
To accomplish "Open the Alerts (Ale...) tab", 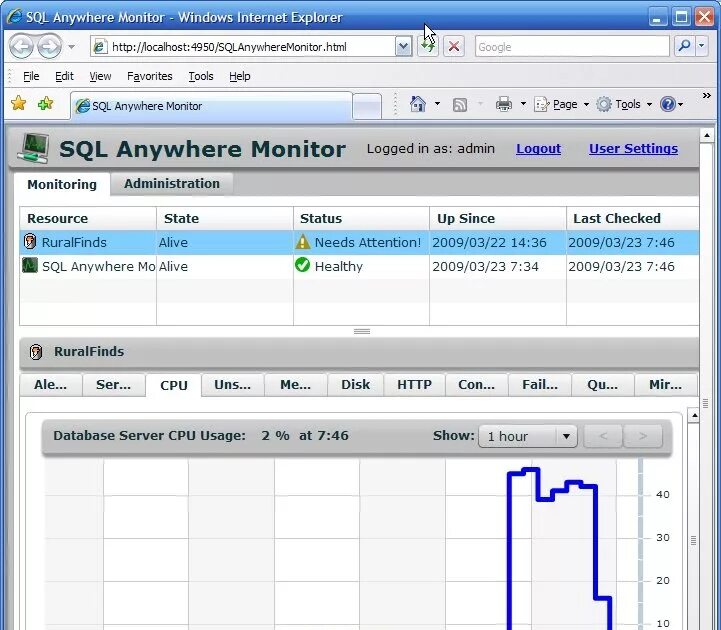I will [x=51, y=385].
